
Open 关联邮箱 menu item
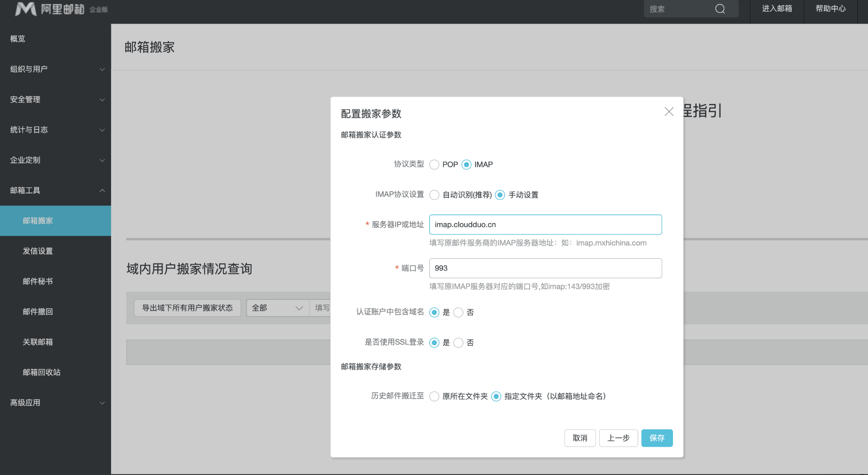[x=55, y=342]
